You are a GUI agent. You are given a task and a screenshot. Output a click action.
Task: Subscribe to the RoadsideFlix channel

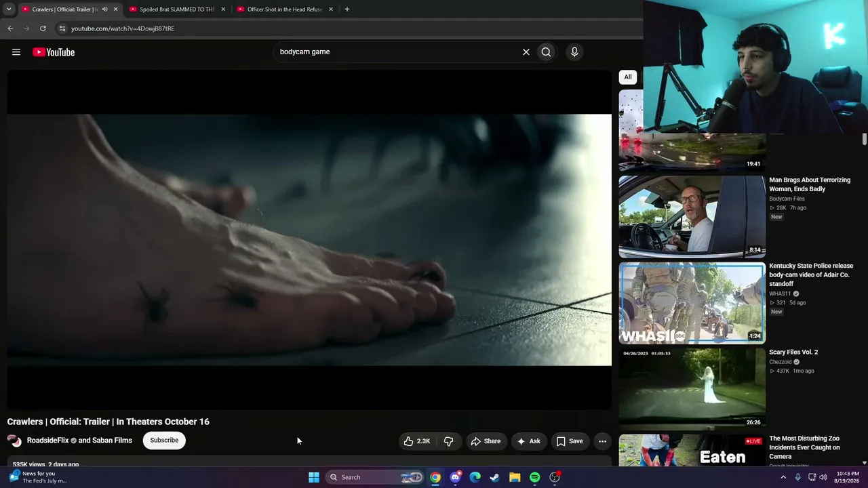point(164,441)
